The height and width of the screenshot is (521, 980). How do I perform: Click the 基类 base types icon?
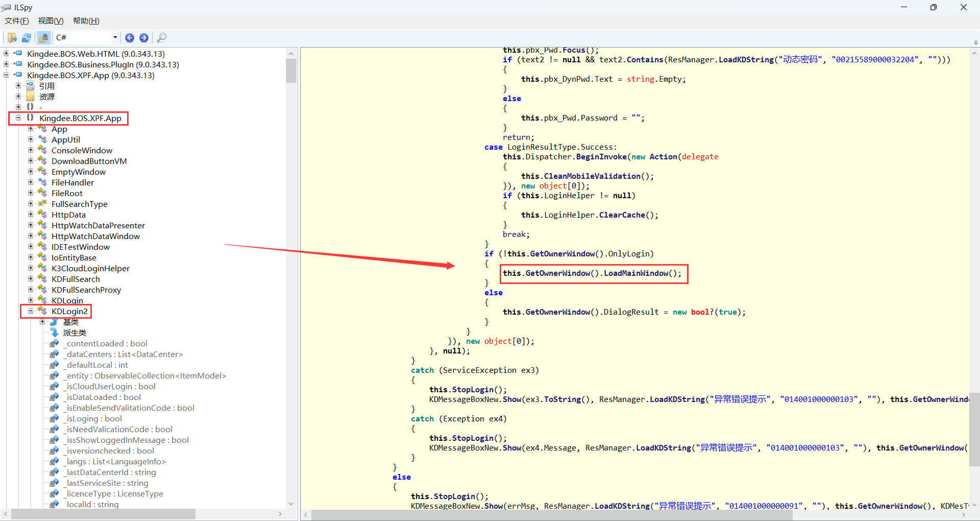[x=55, y=322]
